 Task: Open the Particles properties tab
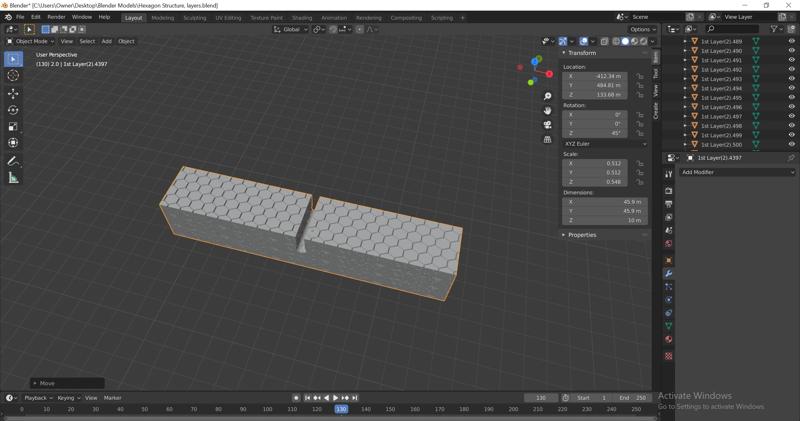tap(668, 287)
